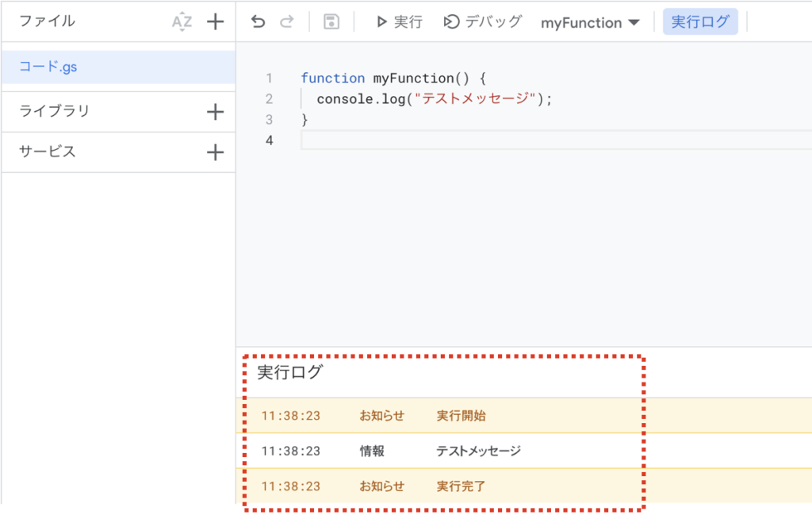
Task: Sort files alphabetically with the AZ icon
Action: pyautogui.click(x=182, y=21)
